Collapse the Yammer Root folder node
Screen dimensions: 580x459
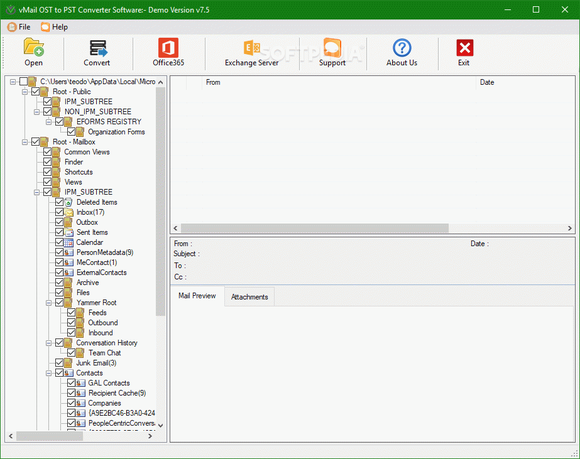(48, 303)
